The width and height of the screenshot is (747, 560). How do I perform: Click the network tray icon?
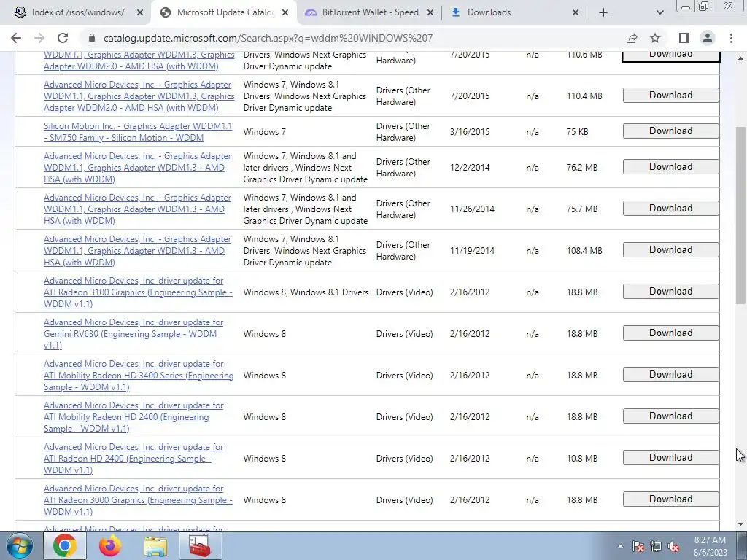pos(656,546)
